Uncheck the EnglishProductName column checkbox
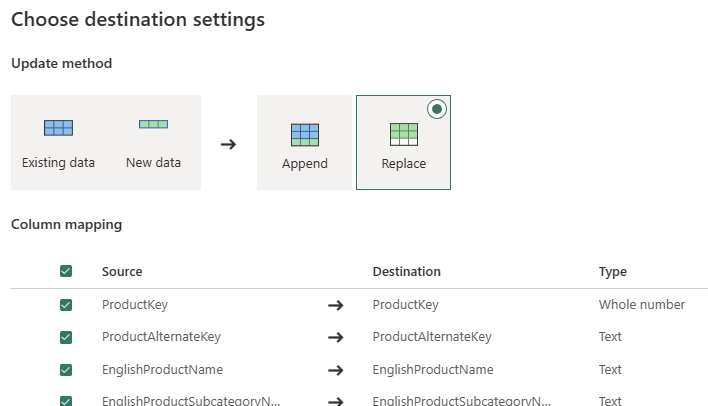Image resolution: width=708 pixels, height=406 pixels. 66,370
